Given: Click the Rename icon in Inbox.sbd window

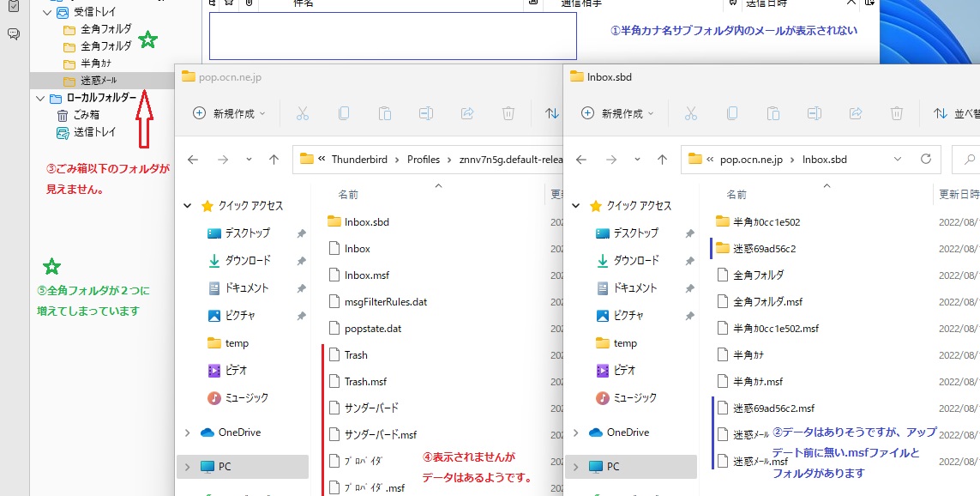Looking at the screenshot, I should pyautogui.click(x=815, y=113).
